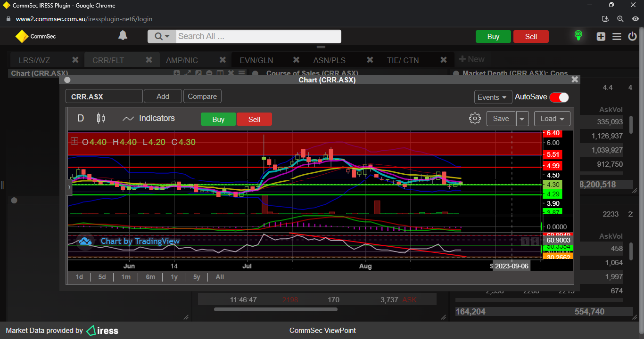
Task: Open the candlestick chart style selector
Action: point(101,118)
